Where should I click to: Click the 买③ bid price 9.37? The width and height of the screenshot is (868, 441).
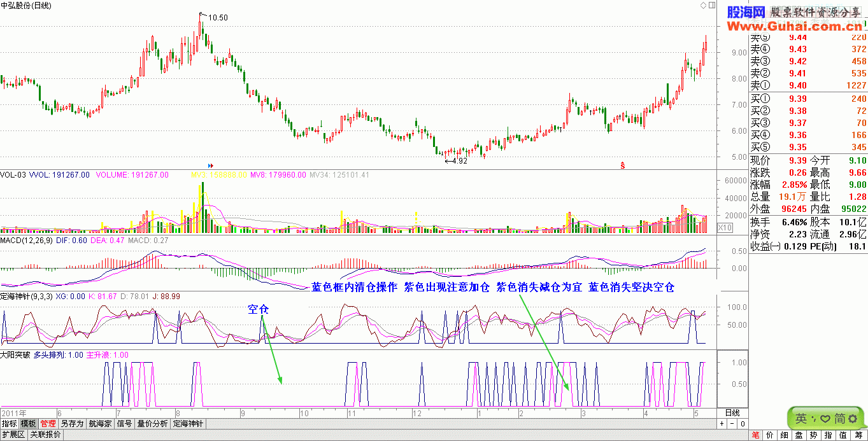(x=798, y=123)
